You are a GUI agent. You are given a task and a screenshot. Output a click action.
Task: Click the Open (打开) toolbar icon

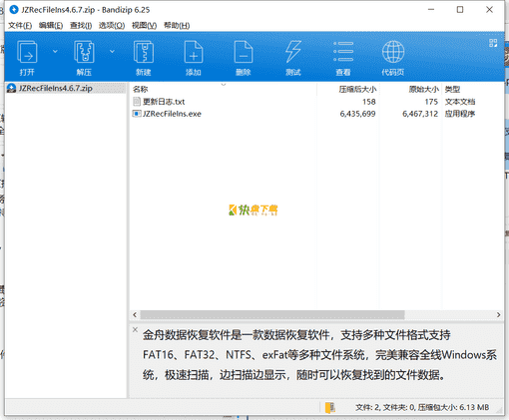(x=27, y=52)
